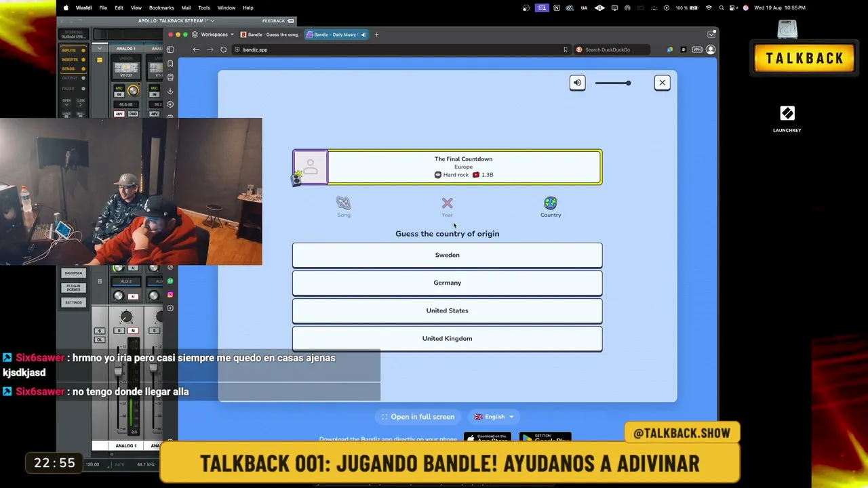
Task: Open the VT-737 Unison plugin on Analog 1
Action: pyautogui.click(x=126, y=70)
